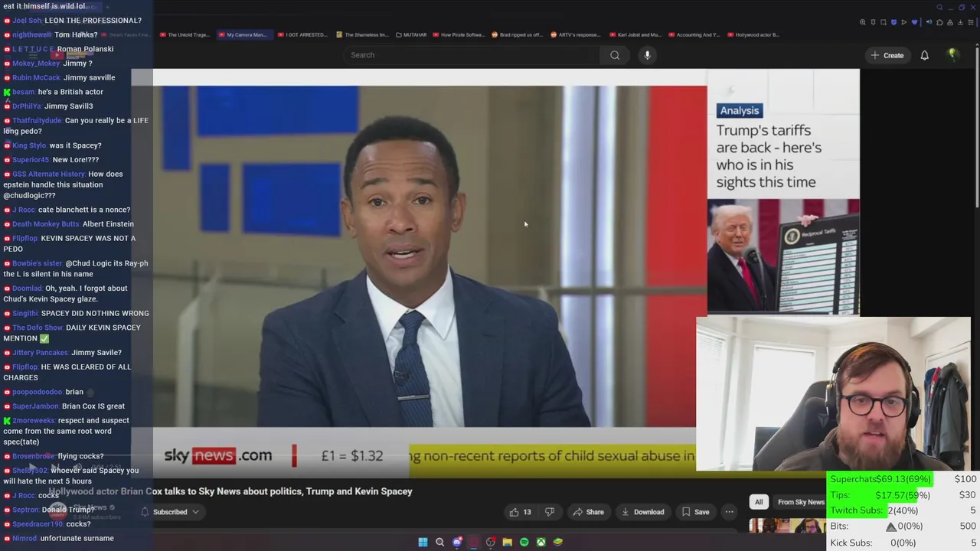Save video to a playlist
Screen dimensions: 980x551
[x=694, y=512]
